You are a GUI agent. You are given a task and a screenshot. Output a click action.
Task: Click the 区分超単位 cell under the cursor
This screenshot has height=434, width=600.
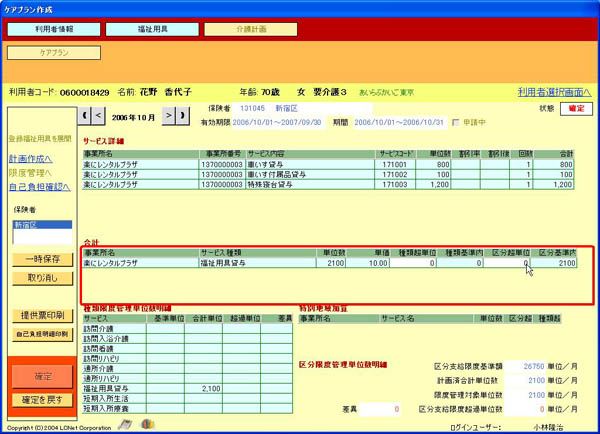click(x=507, y=263)
